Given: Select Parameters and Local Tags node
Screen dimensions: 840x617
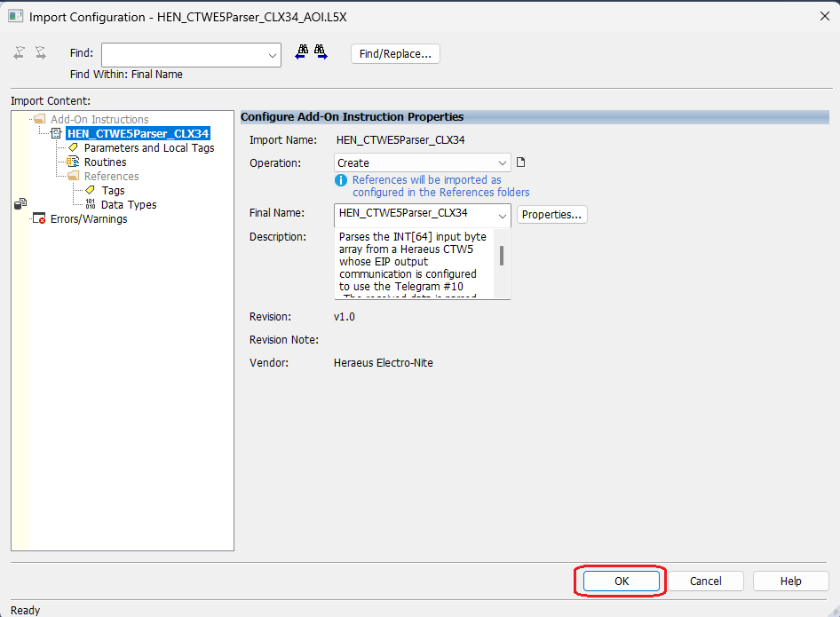Looking at the screenshot, I should click(149, 148).
